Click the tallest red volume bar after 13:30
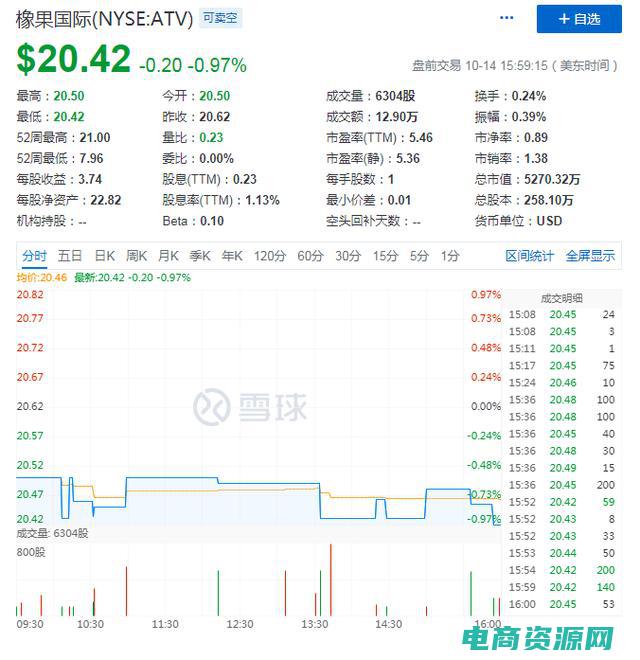Viewport: 640px width, 660px height. (331, 580)
